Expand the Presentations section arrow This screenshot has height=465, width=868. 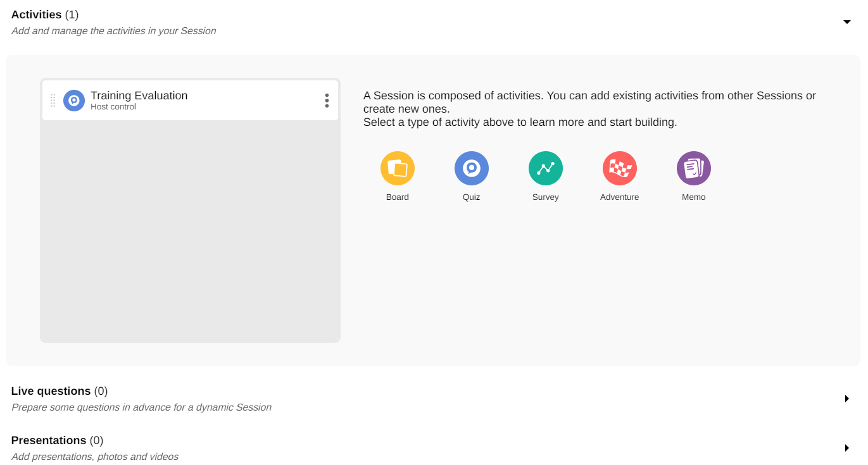coord(847,448)
